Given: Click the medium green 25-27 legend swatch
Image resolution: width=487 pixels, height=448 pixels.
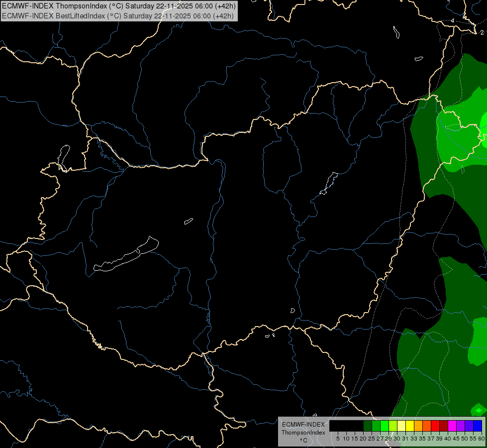Looking at the screenshot, I should coord(376,426).
